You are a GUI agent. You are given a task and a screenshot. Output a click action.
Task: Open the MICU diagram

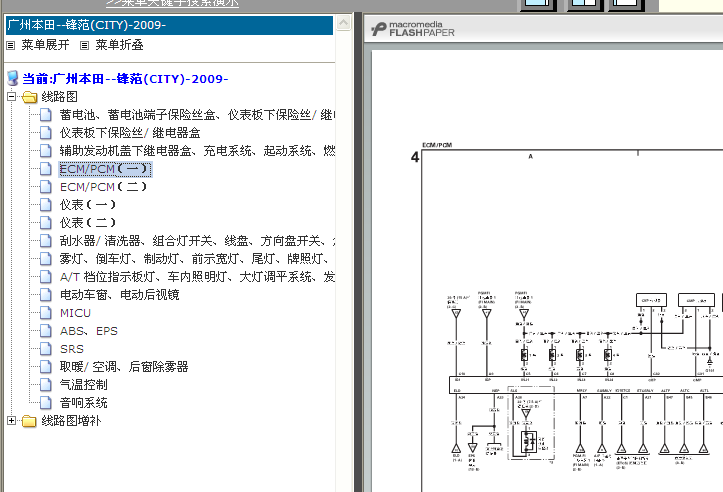pyautogui.click(x=75, y=313)
